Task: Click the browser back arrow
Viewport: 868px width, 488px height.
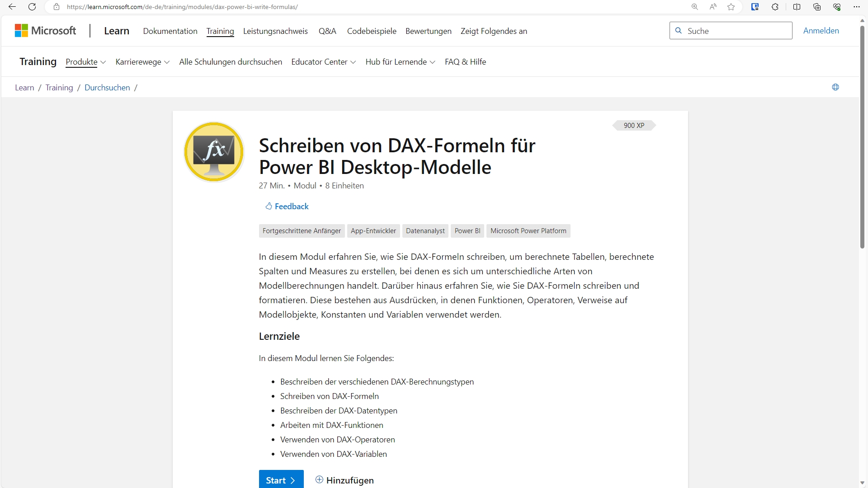Action: pos(12,7)
